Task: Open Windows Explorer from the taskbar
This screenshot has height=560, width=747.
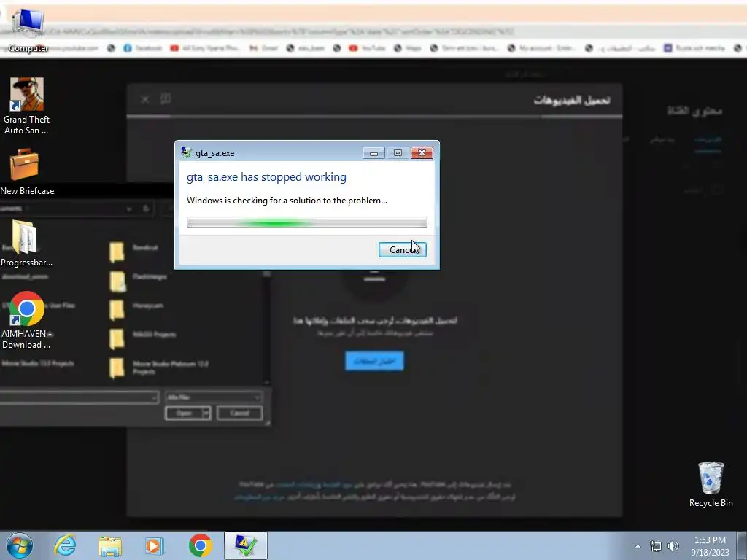Action: 110,545
